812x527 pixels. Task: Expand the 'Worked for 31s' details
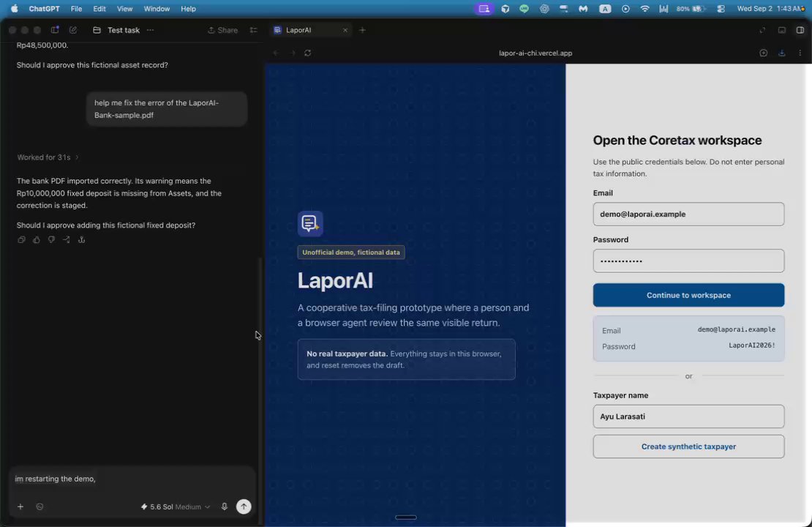click(48, 157)
